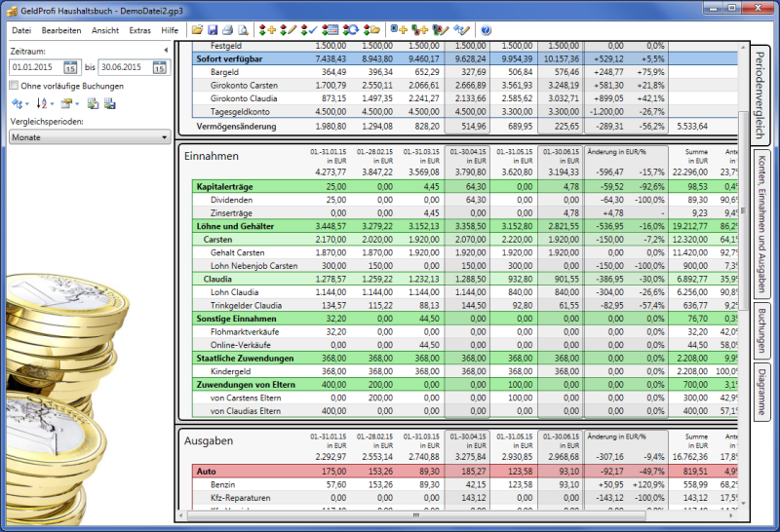
Task: Open the Datei menu
Action: tap(20, 31)
